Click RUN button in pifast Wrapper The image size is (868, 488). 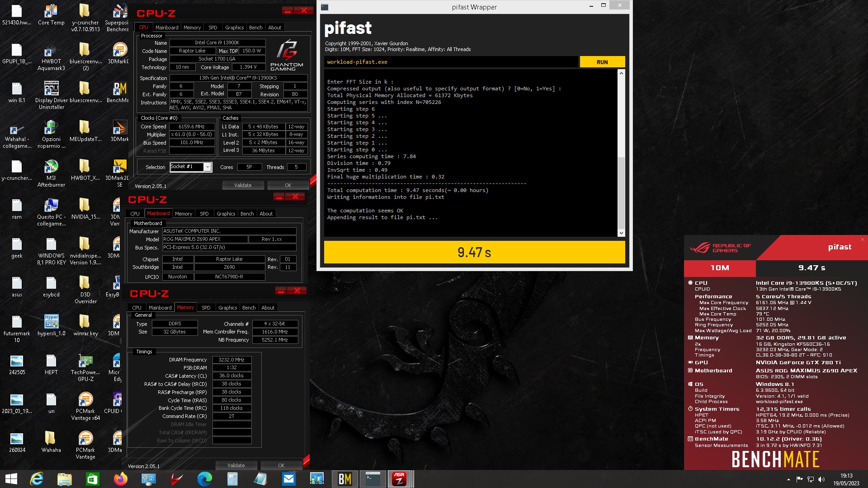(602, 62)
